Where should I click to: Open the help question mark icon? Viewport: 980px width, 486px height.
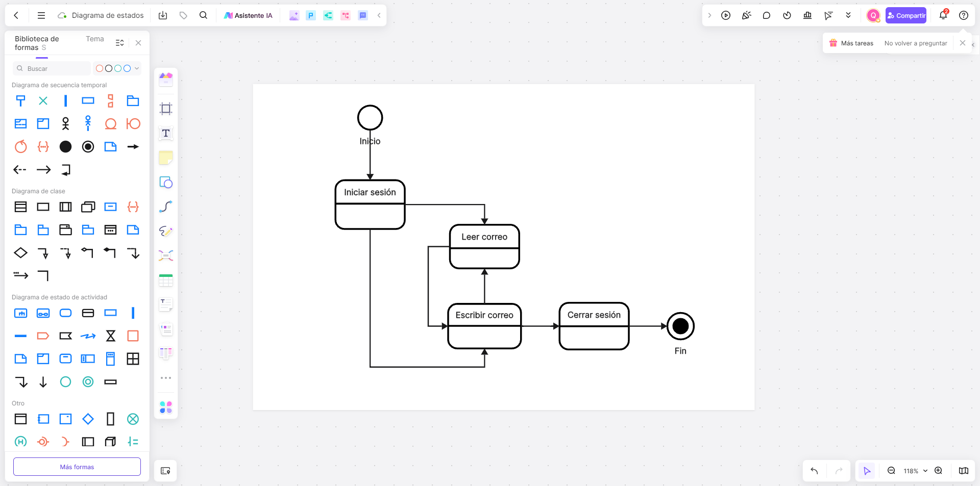[x=964, y=15]
